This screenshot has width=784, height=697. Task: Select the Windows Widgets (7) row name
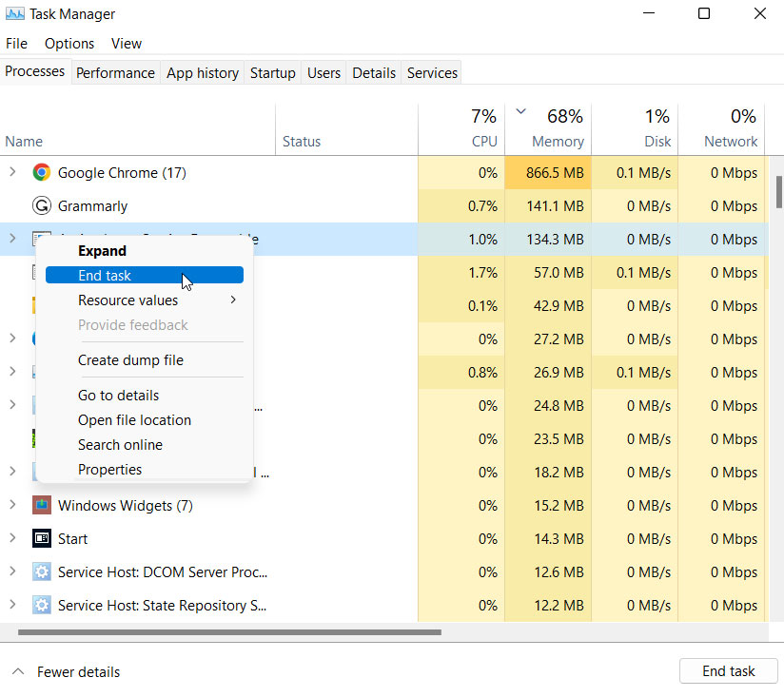tap(125, 505)
